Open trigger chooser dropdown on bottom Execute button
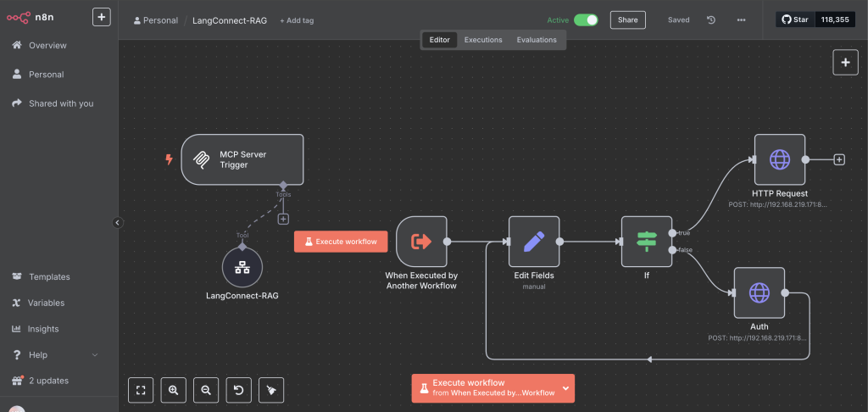This screenshot has width=868, height=412. (566, 388)
